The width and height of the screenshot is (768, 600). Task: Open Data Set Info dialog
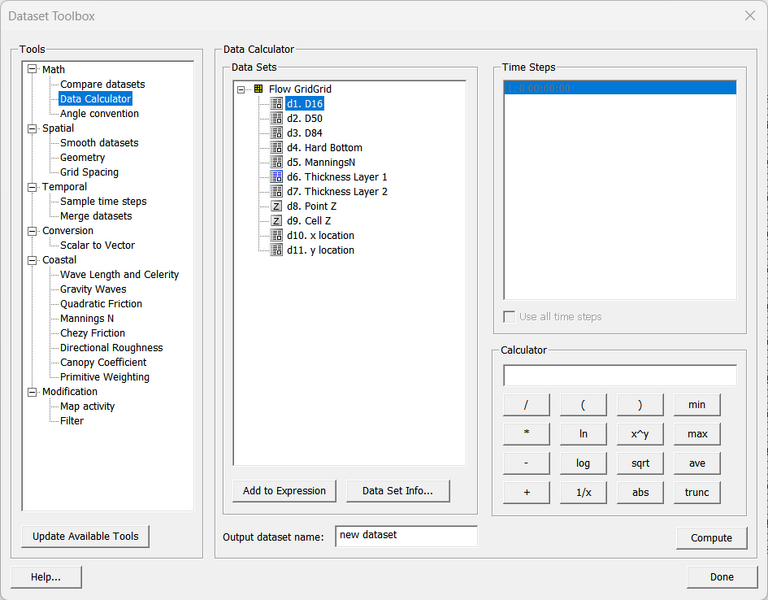click(398, 491)
